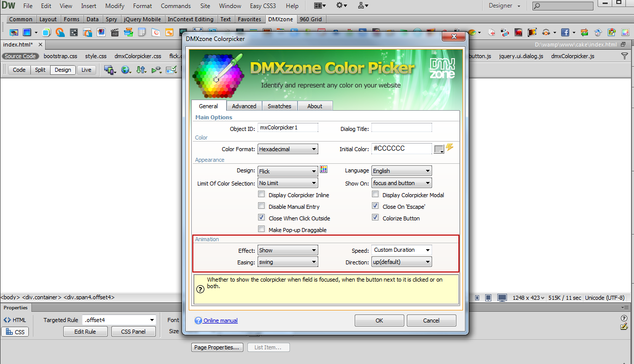This screenshot has width=634, height=364.
Task: Click the clapperboard icon in DMXzone toolbar
Action: (x=115, y=32)
